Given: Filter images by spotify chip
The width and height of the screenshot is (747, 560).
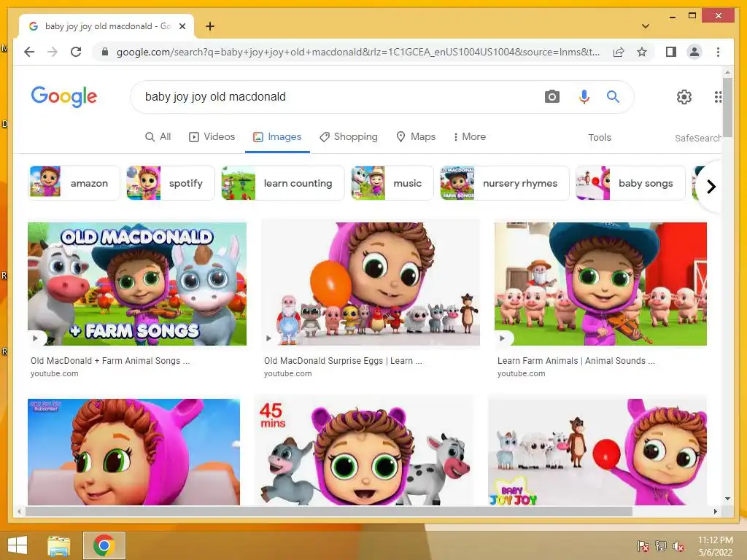Looking at the screenshot, I should [169, 183].
